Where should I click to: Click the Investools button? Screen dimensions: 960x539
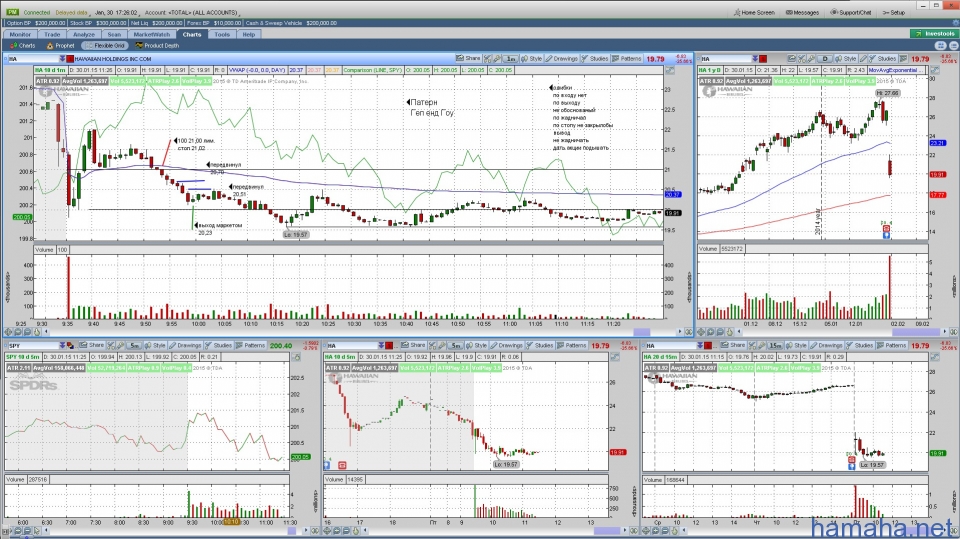(x=934, y=34)
